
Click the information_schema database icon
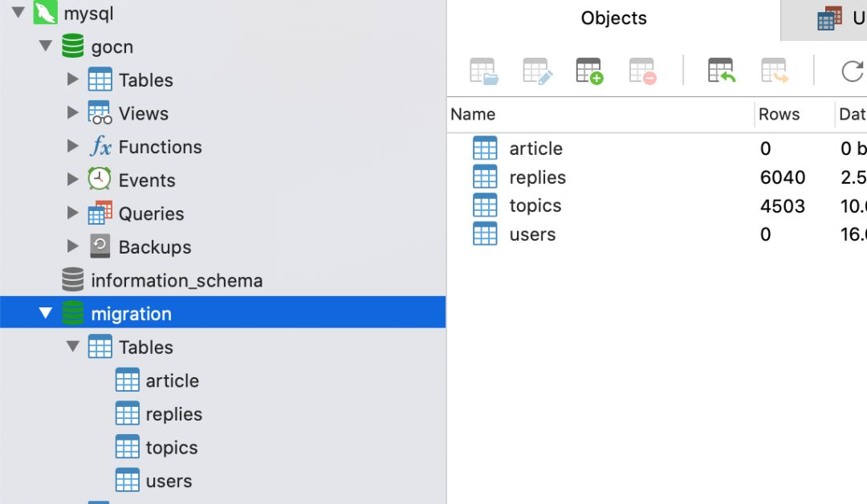tap(72, 280)
